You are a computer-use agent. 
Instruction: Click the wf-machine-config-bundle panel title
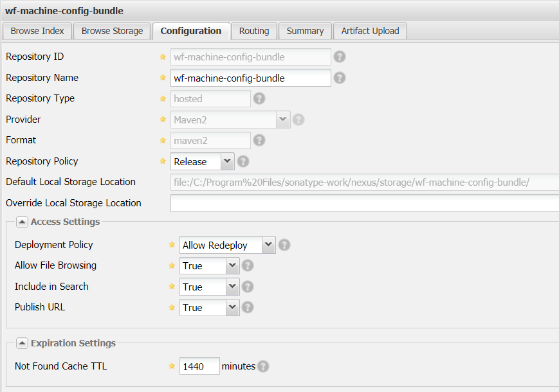64,11
